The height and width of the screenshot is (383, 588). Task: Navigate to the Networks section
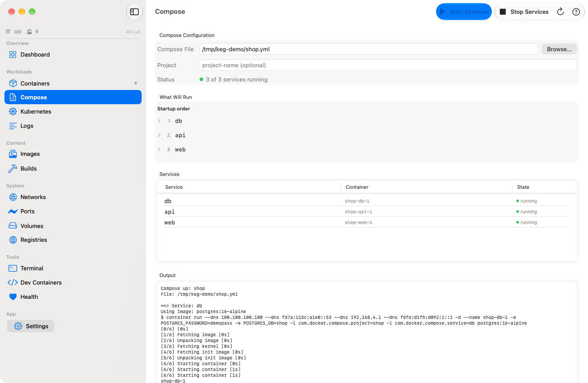73,197
